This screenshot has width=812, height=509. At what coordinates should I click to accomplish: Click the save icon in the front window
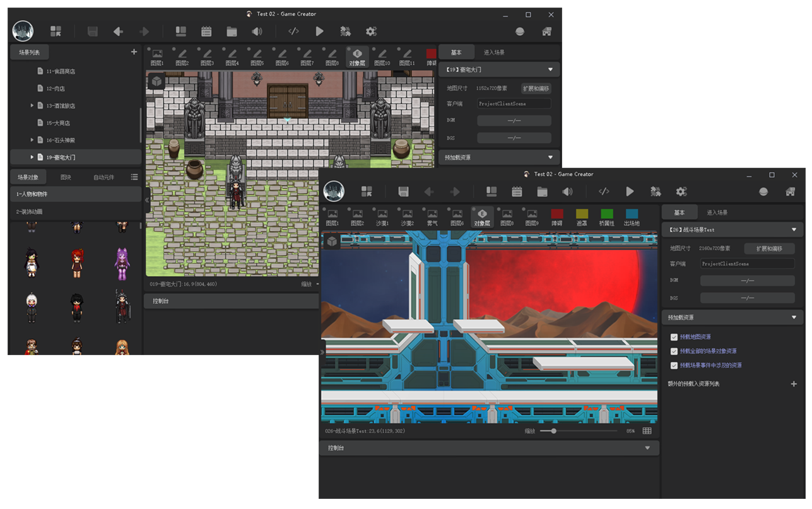click(x=404, y=191)
